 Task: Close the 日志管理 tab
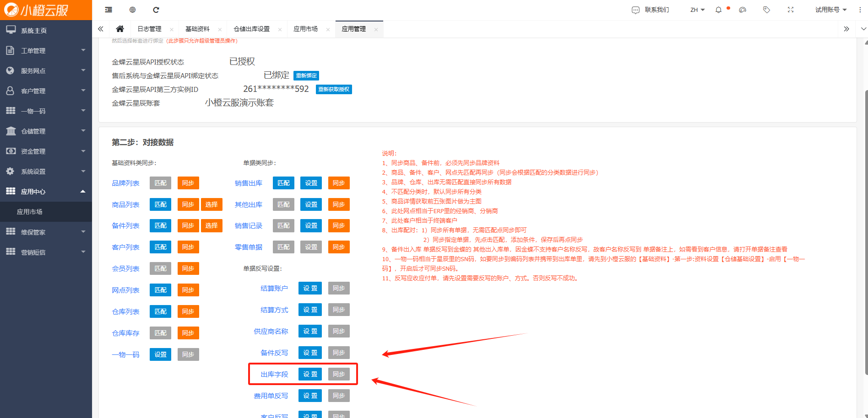(x=172, y=29)
